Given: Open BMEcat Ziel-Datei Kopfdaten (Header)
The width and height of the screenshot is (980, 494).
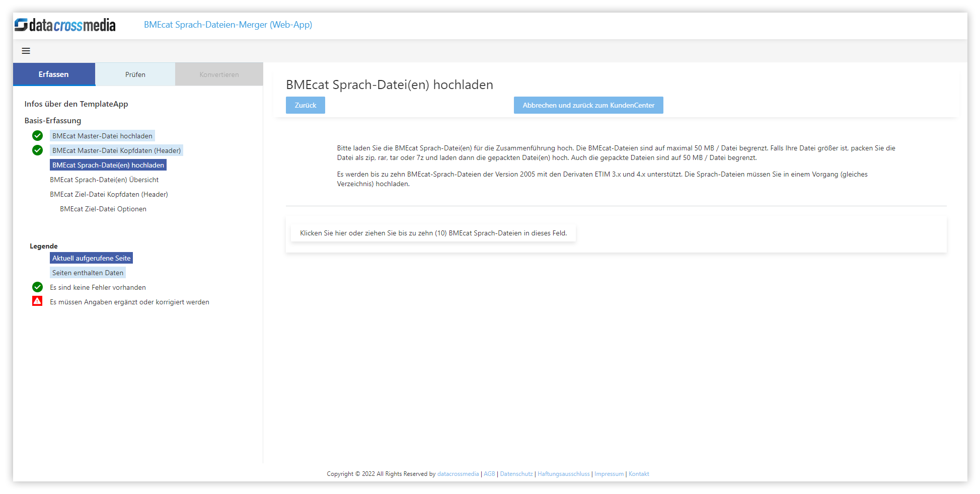Looking at the screenshot, I should (109, 194).
